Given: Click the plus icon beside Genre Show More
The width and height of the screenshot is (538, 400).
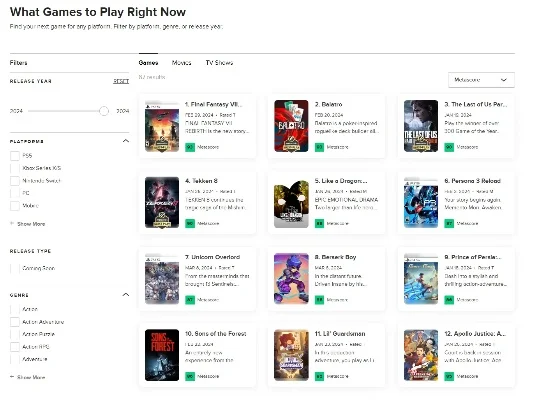Looking at the screenshot, I should [12, 377].
